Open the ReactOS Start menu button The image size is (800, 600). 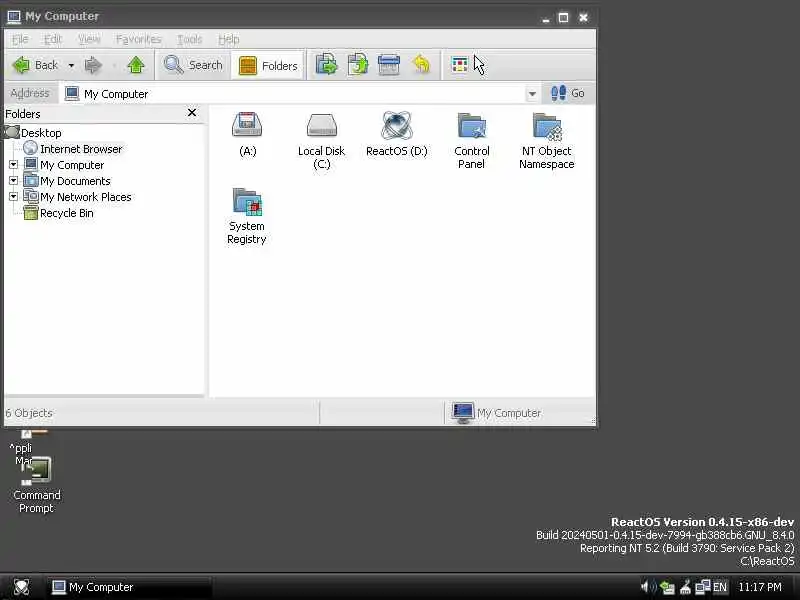(x=21, y=587)
